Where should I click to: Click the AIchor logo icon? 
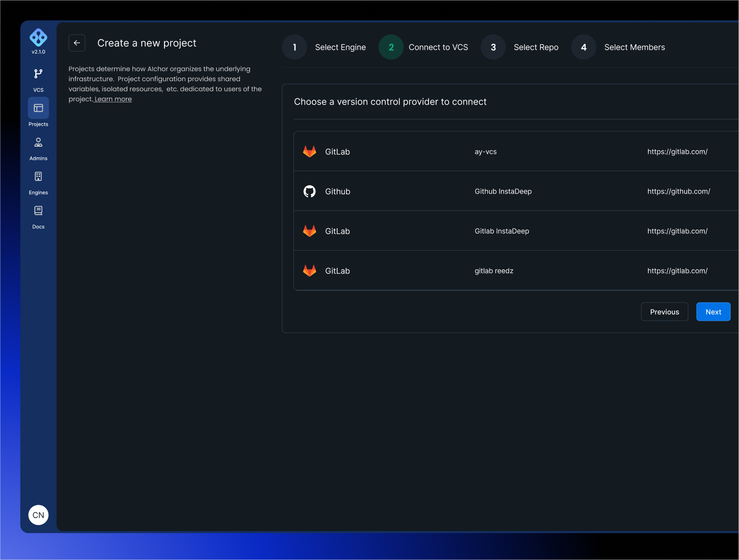coord(38,37)
